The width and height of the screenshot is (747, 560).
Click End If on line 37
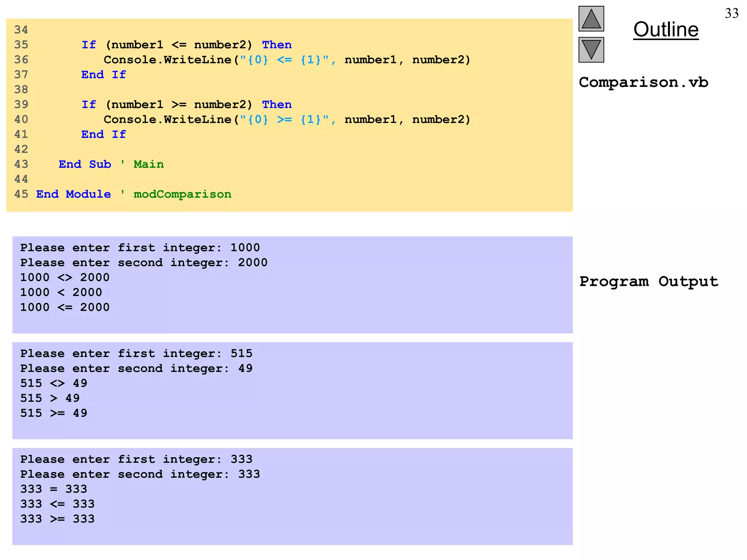tap(104, 75)
